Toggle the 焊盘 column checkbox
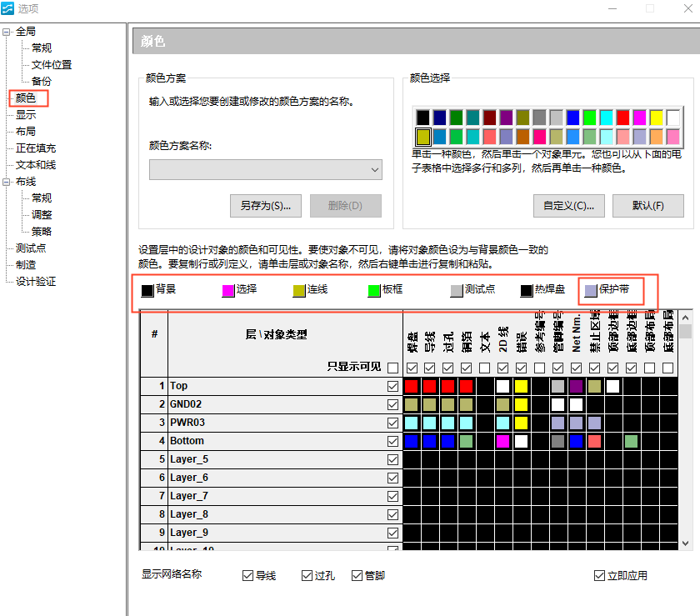Image resolution: width=700 pixels, height=616 pixels. point(412,368)
